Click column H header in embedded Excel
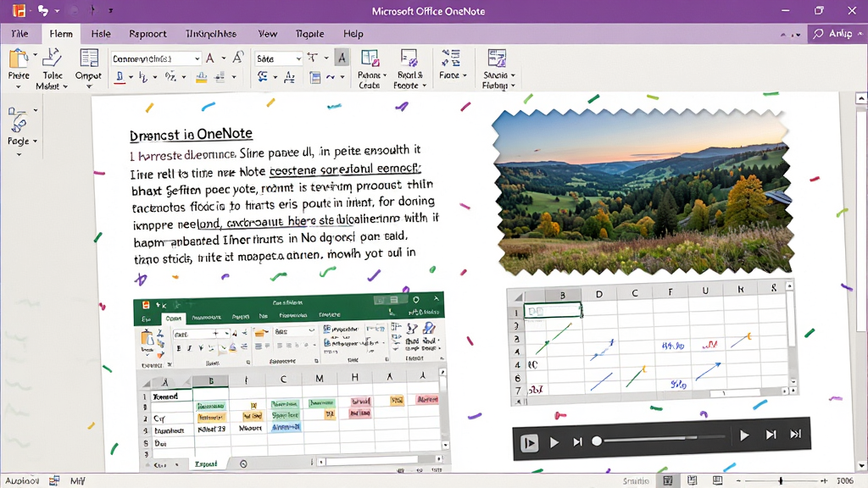 (354, 377)
